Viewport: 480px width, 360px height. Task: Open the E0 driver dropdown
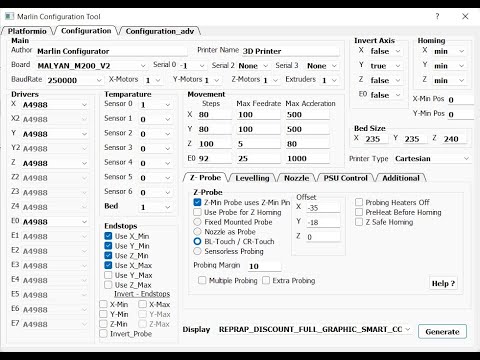pyautogui.click(x=55, y=222)
